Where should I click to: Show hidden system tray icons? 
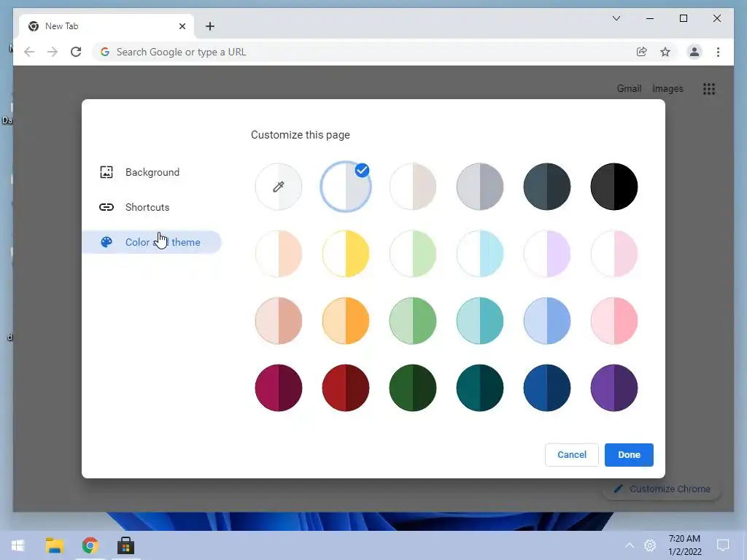pyautogui.click(x=630, y=545)
